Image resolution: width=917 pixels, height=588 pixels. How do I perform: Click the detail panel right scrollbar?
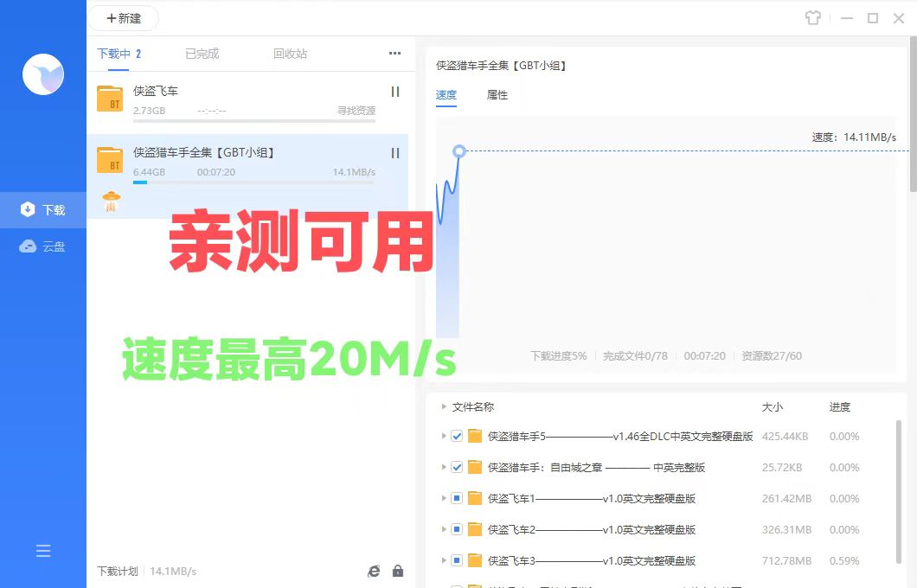[914, 114]
